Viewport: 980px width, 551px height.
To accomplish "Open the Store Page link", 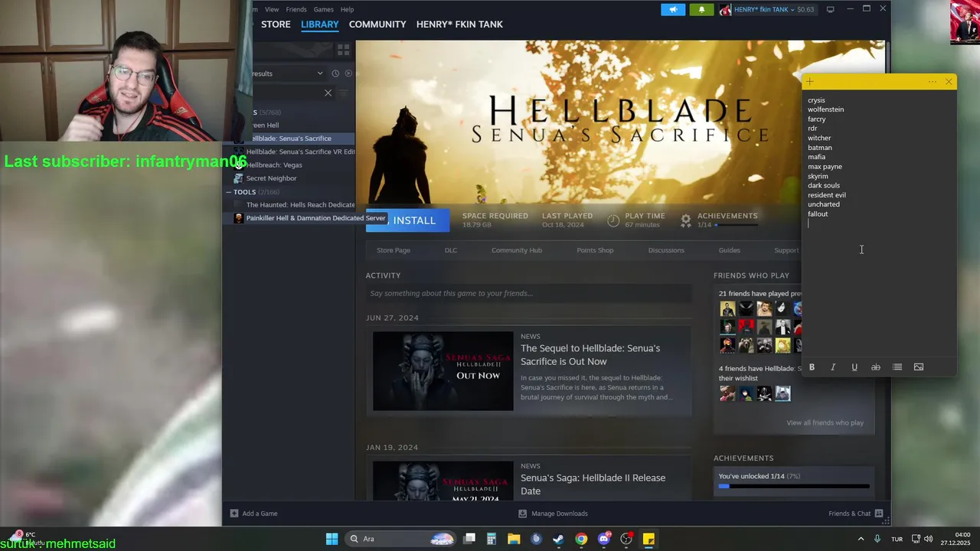I will [394, 250].
